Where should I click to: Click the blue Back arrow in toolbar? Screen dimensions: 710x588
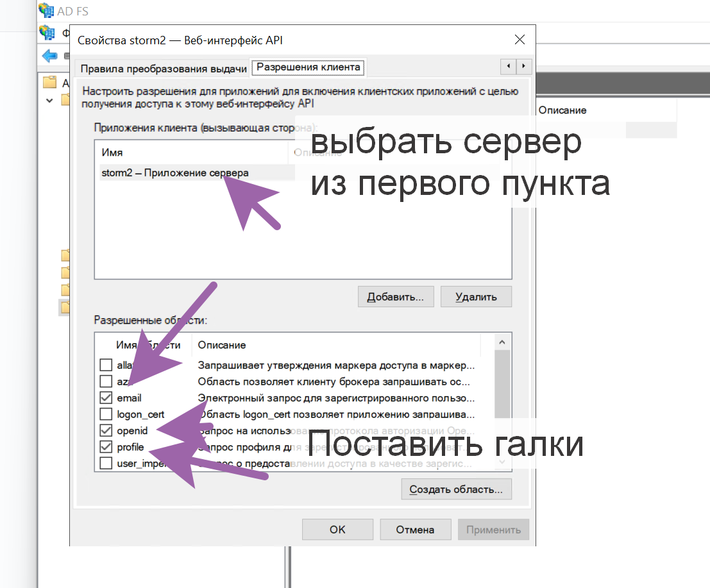(49, 56)
